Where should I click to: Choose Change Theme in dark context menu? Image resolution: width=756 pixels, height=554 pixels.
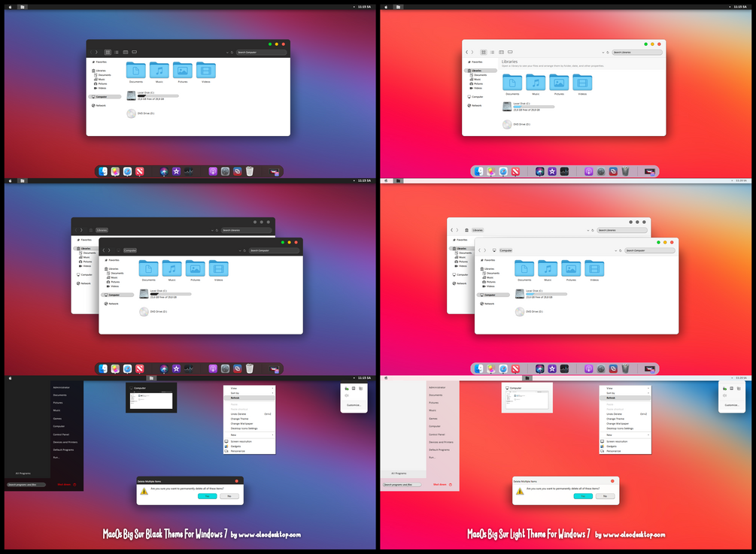click(x=249, y=419)
